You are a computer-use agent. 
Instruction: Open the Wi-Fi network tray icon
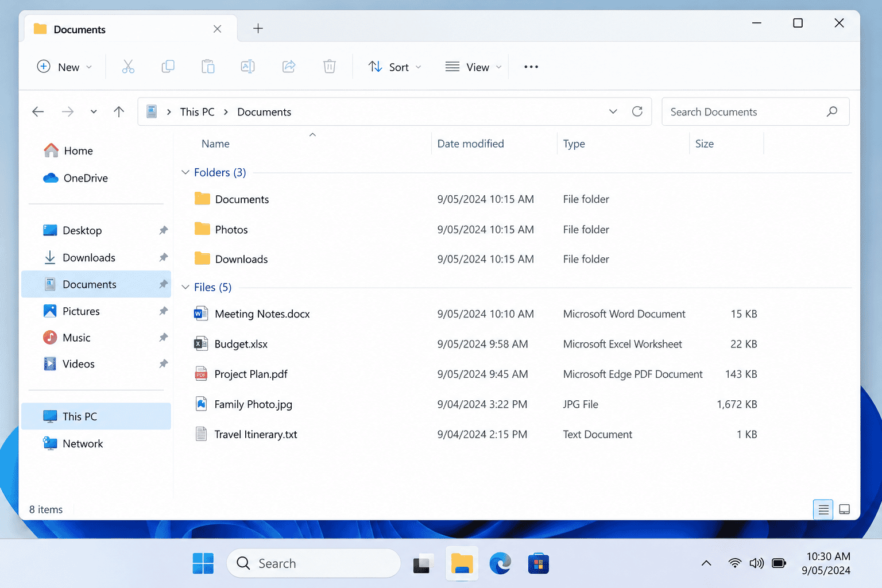[x=735, y=563]
